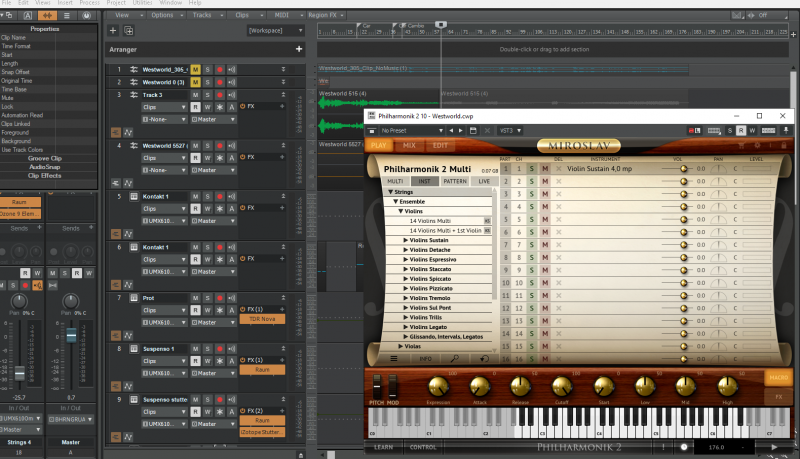Click the FX button below MACRO
The height and width of the screenshot is (459, 800).
tap(779, 396)
